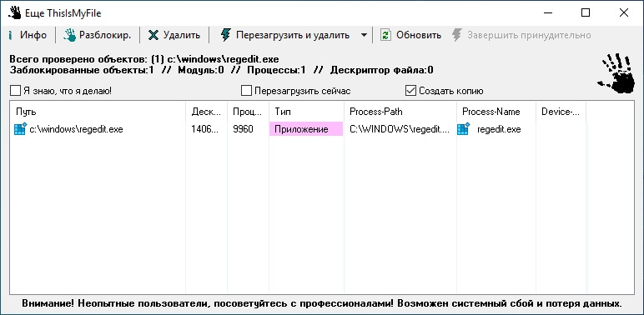The height and width of the screenshot is (315, 644).
Task: Click the Перезагрузить и удалить text button
Action: (293, 35)
